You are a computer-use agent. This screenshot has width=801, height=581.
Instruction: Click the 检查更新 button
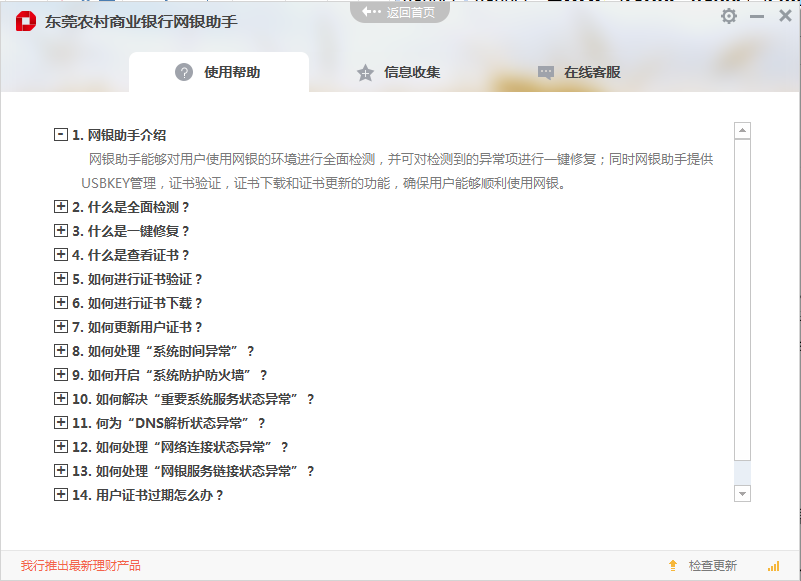(713, 566)
